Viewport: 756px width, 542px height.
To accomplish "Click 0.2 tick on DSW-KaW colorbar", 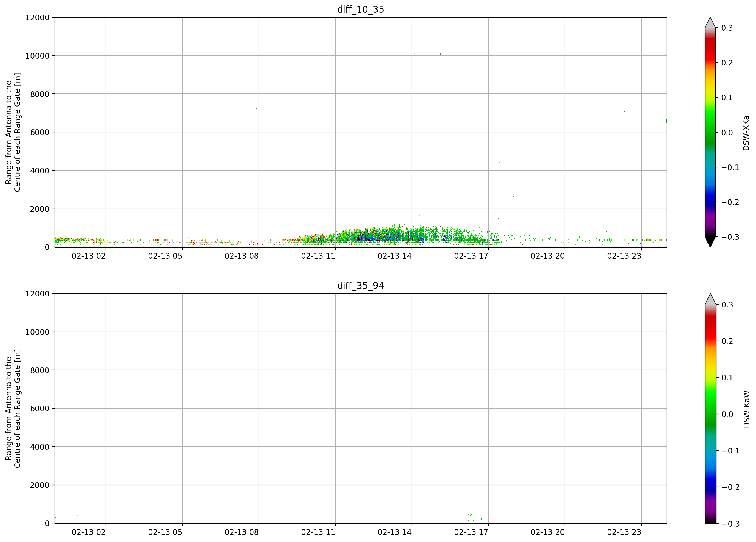I will coord(727,341).
